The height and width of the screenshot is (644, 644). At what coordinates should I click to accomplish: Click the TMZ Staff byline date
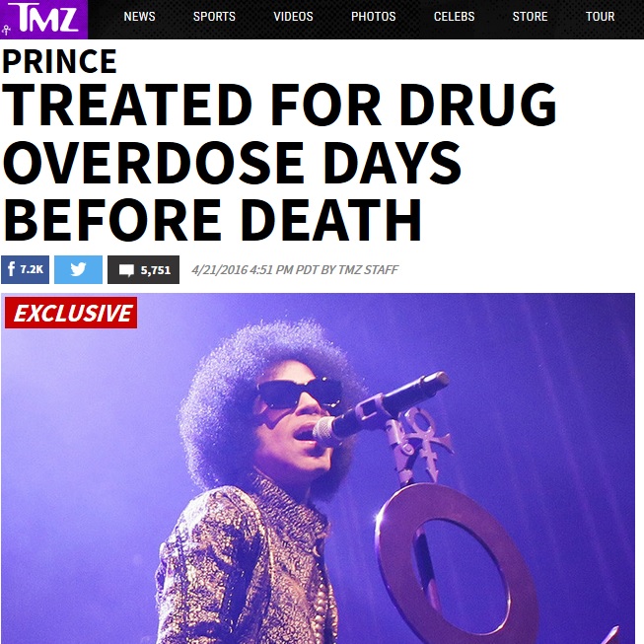click(x=295, y=270)
